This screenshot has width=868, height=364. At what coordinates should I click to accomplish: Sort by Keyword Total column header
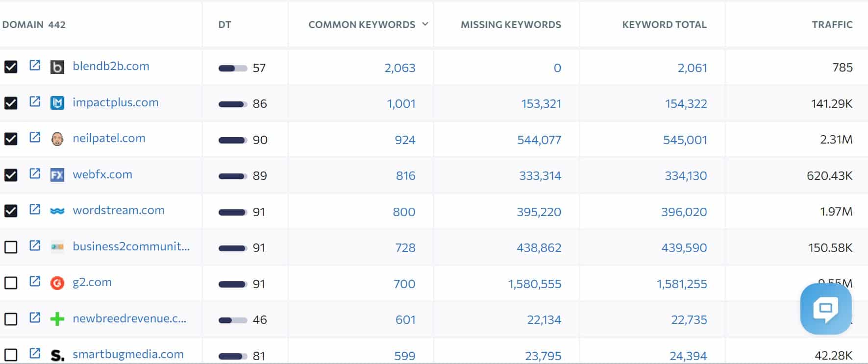(664, 24)
